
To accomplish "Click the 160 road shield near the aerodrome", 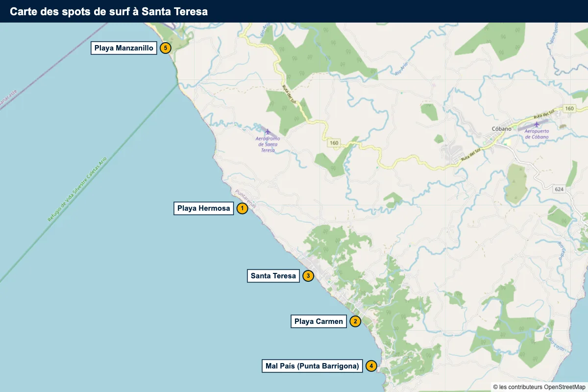I will point(334,143).
